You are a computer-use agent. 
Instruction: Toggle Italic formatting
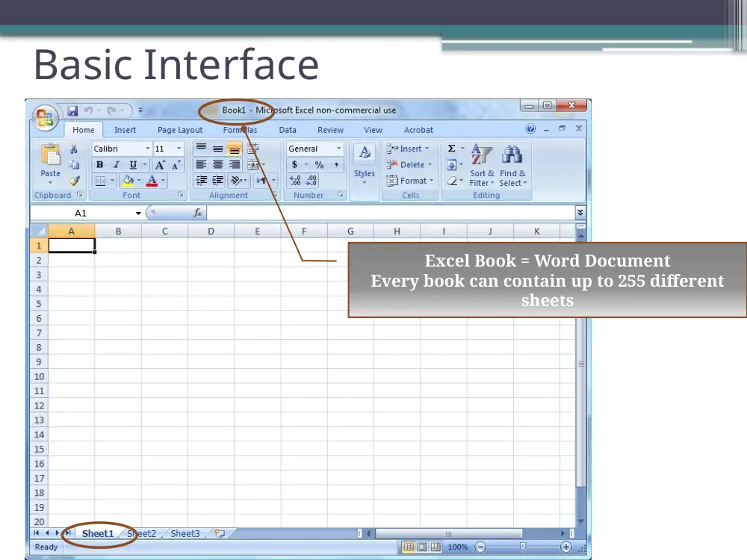(117, 165)
